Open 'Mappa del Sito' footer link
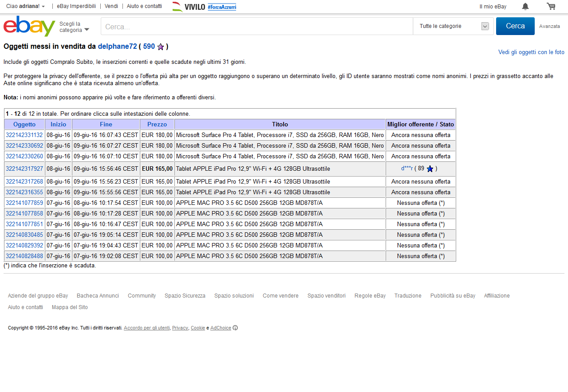The width and height of the screenshot is (568, 392). pos(70,307)
